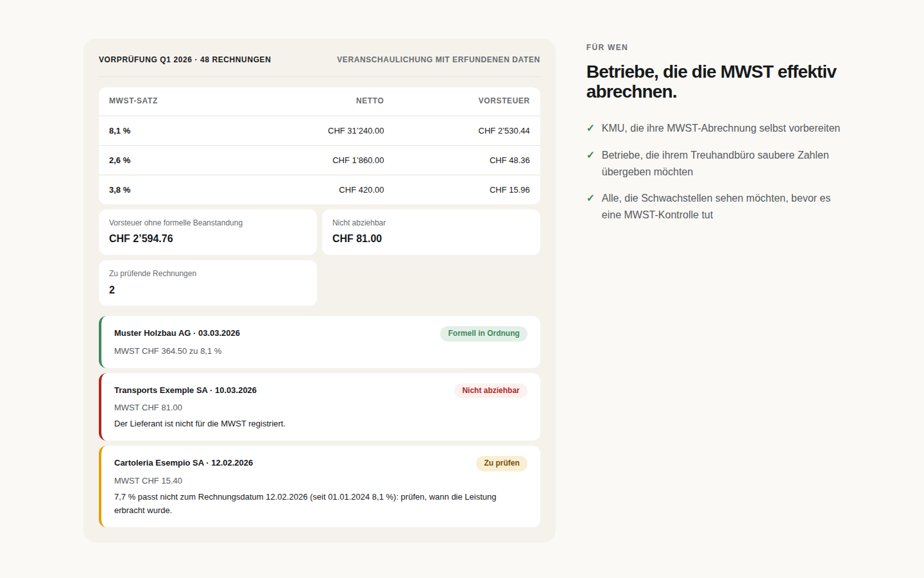Click the "Zu prüfende Rechnungen" label
The image size is (924, 578).
point(153,274)
